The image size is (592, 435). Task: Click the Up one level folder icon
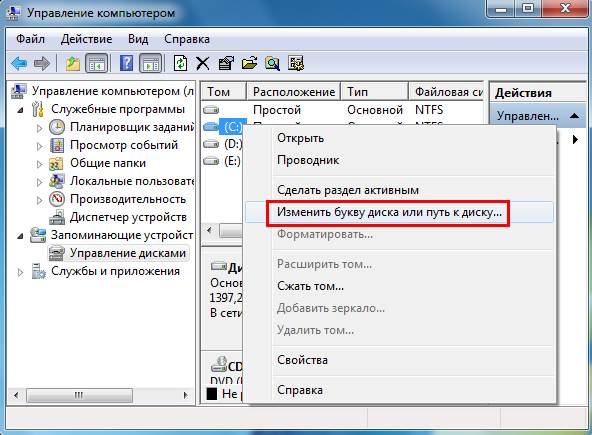click(x=73, y=63)
